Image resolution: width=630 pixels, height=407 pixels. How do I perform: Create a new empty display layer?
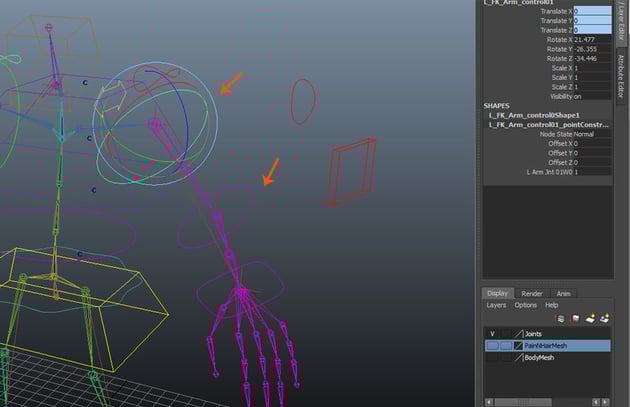[591, 318]
